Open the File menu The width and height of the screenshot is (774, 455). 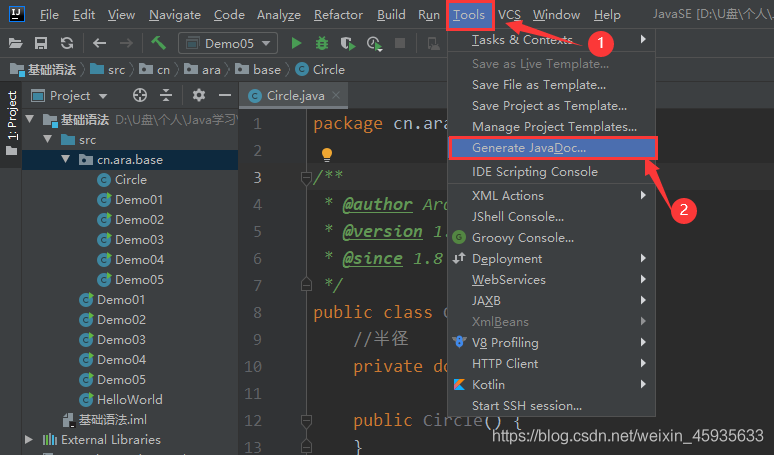(49, 15)
